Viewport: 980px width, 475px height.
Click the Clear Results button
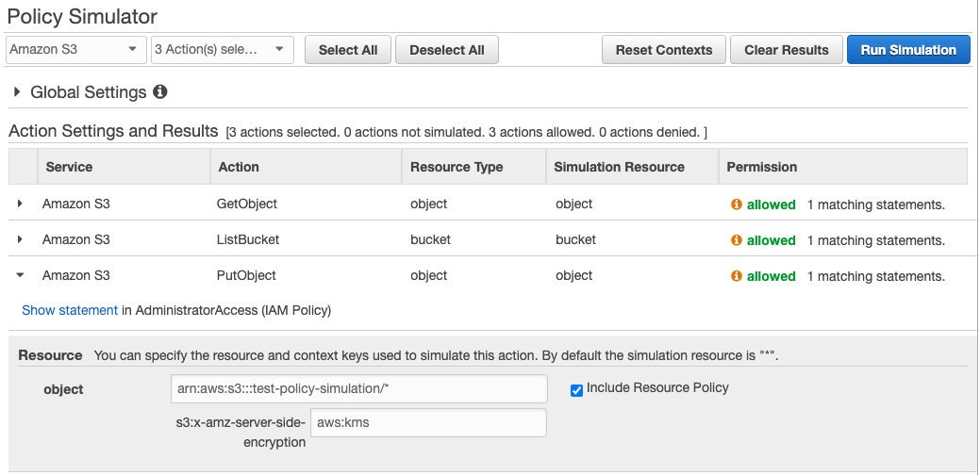tap(786, 50)
